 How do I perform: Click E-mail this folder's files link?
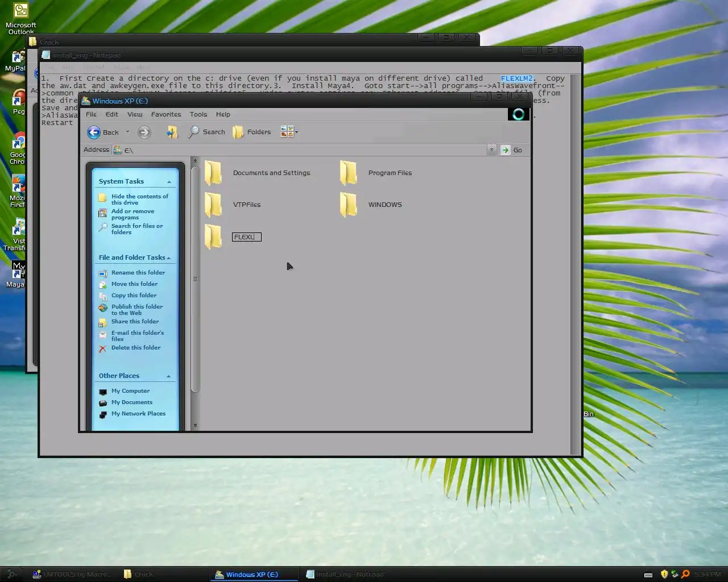137,336
